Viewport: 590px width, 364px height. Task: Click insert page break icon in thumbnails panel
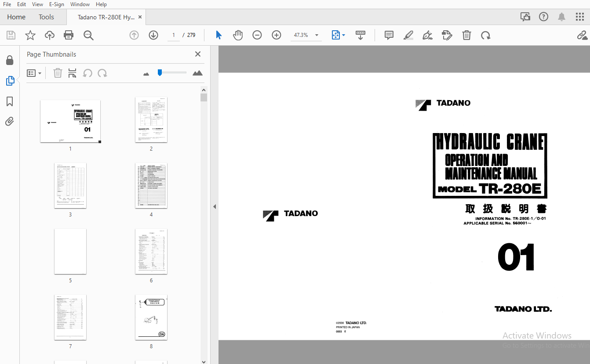pyautogui.click(x=73, y=73)
